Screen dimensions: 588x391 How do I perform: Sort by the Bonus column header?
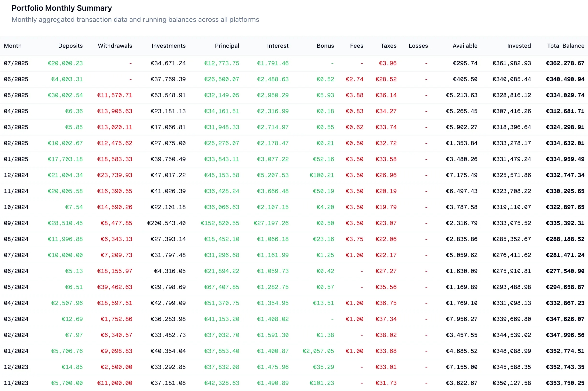click(325, 46)
